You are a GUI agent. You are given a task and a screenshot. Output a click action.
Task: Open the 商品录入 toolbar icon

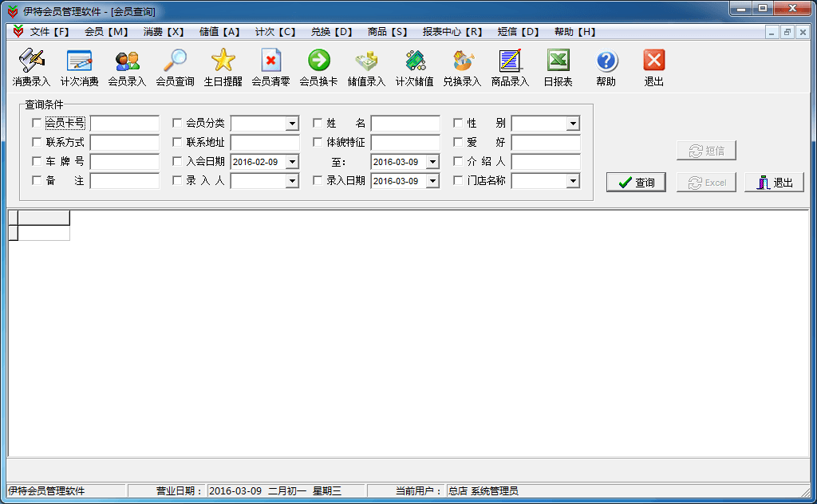pos(510,67)
